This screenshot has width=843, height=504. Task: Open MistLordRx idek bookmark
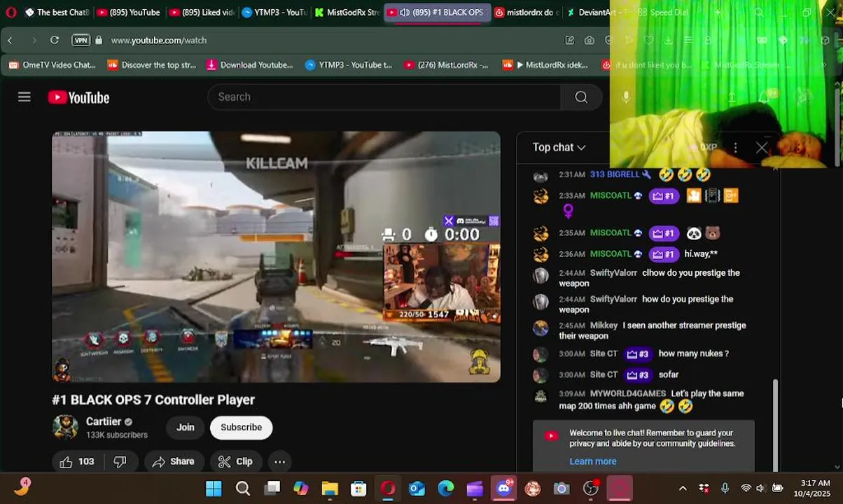[x=545, y=64]
